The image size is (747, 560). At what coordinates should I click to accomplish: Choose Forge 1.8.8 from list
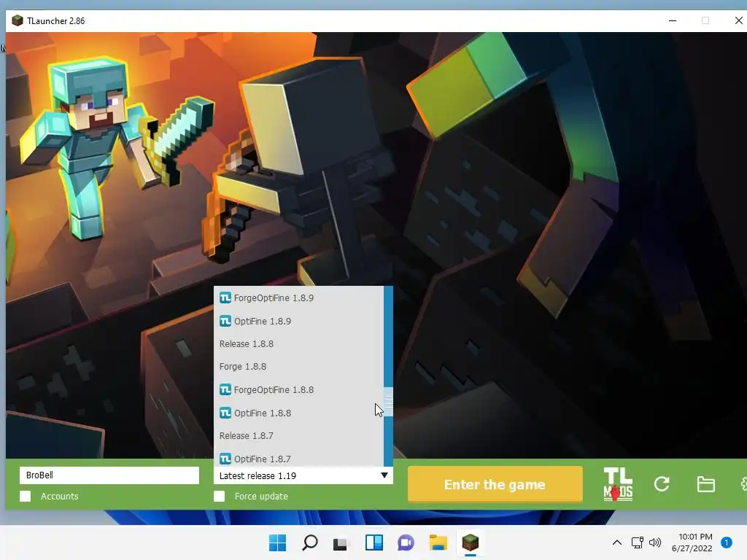click(x=298, y=367)
